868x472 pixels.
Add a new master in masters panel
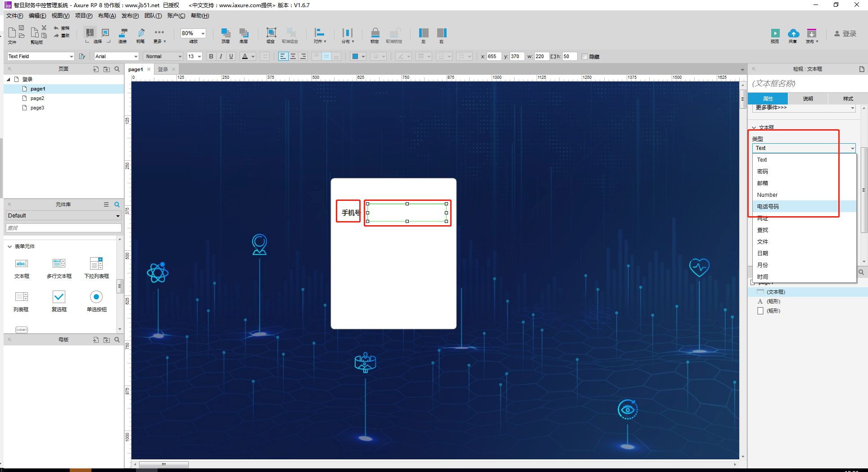[96, 340]
